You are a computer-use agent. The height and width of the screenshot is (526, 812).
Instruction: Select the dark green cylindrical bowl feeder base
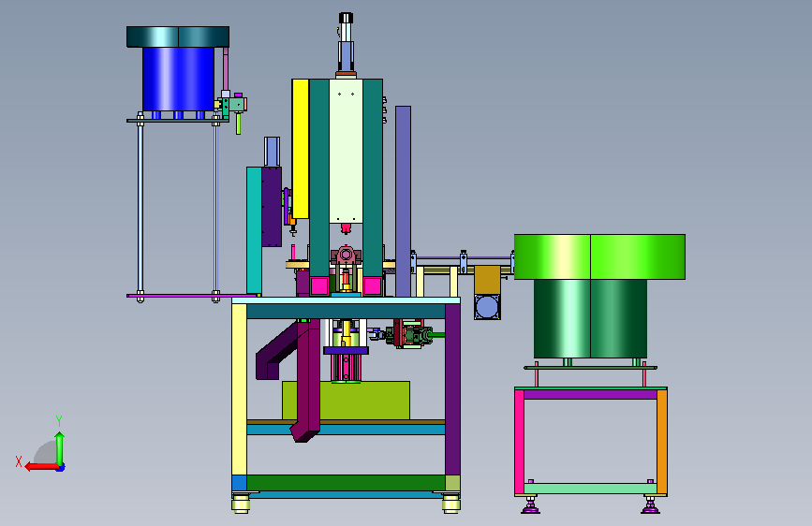point(590,318)
